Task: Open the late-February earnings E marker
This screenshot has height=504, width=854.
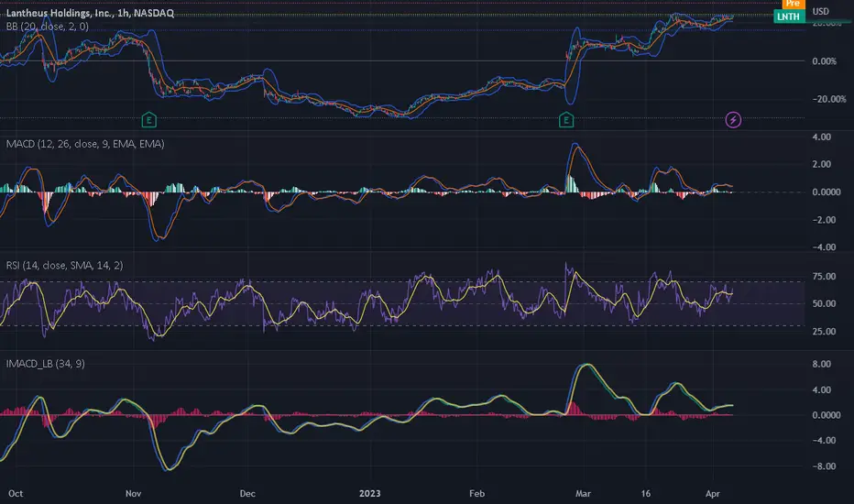Action: click(x=566, y=120)
